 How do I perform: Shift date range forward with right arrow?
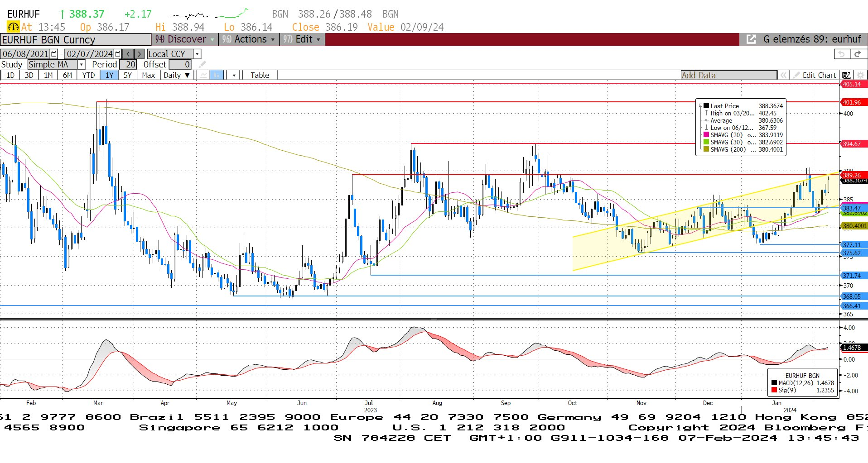[140, 54]
